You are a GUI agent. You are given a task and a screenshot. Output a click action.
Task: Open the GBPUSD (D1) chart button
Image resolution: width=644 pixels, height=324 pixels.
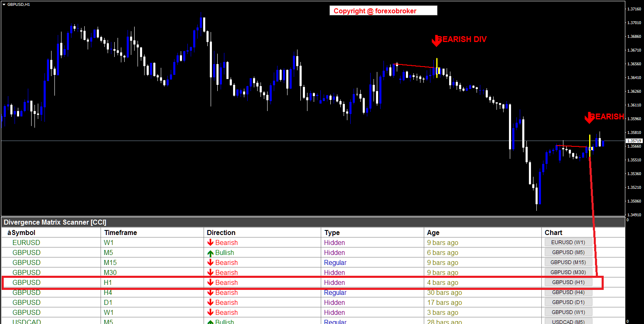tap(568, 302)
